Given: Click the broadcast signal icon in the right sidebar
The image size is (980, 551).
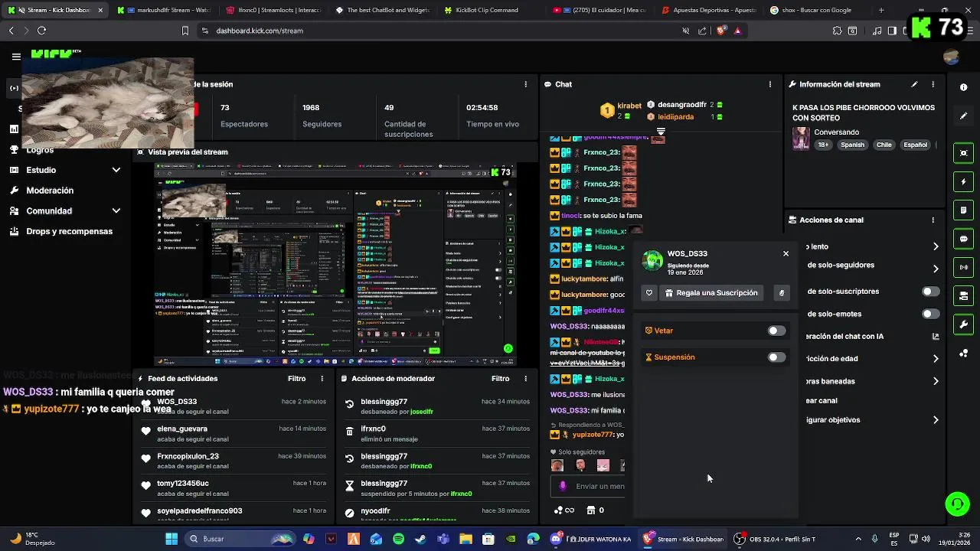Looking at the screenshot, I should (x=963, y=267).
